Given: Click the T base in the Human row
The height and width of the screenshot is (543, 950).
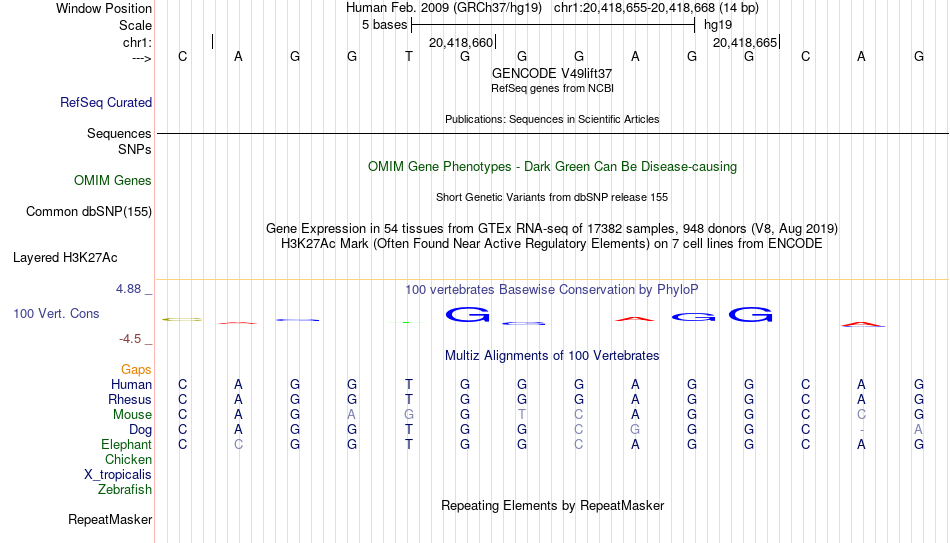Looking at the screenshot, I should [x=409, y=384].
